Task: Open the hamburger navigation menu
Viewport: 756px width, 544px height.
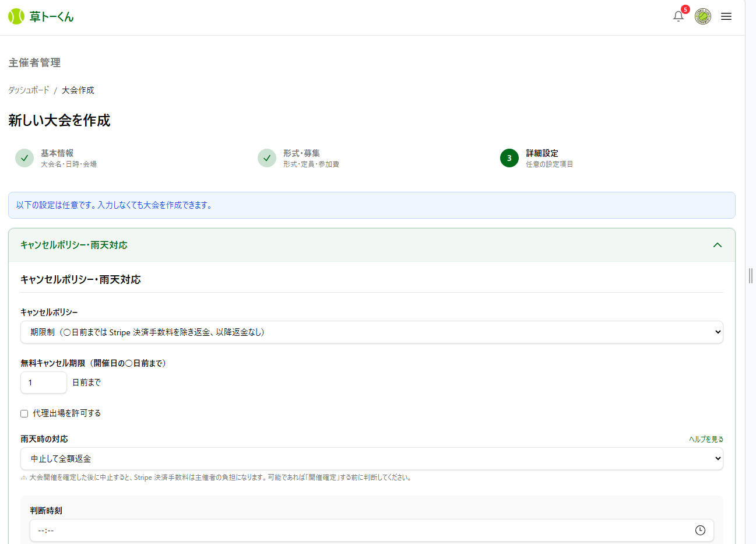Action: tap(726, 16)
